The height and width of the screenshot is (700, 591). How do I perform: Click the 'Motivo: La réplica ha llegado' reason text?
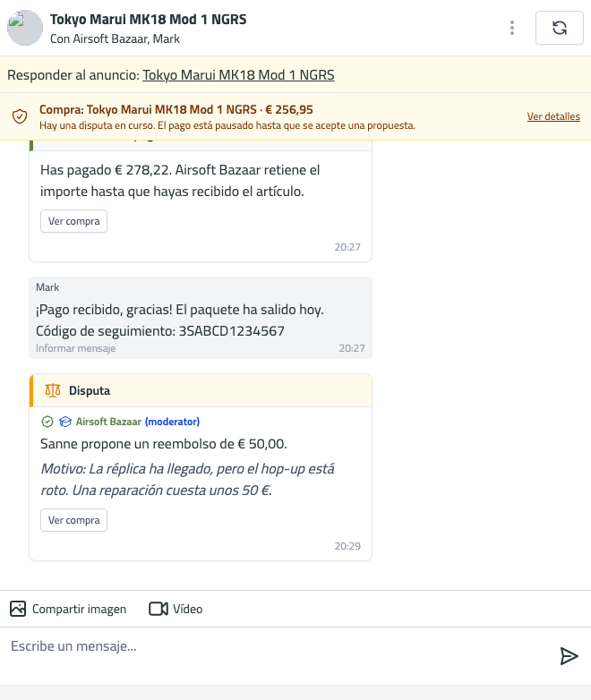(x=188, y=480)
